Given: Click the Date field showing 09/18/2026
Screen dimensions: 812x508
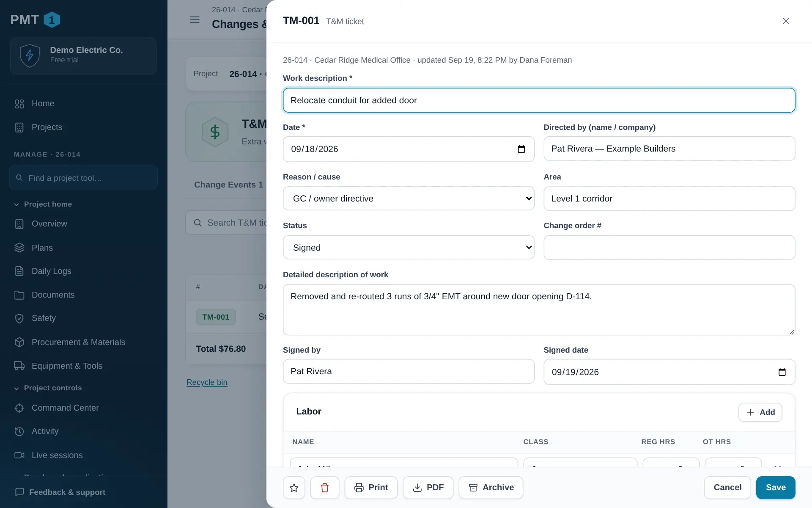Looking at the screenshot, I should [x=409, y=149].
